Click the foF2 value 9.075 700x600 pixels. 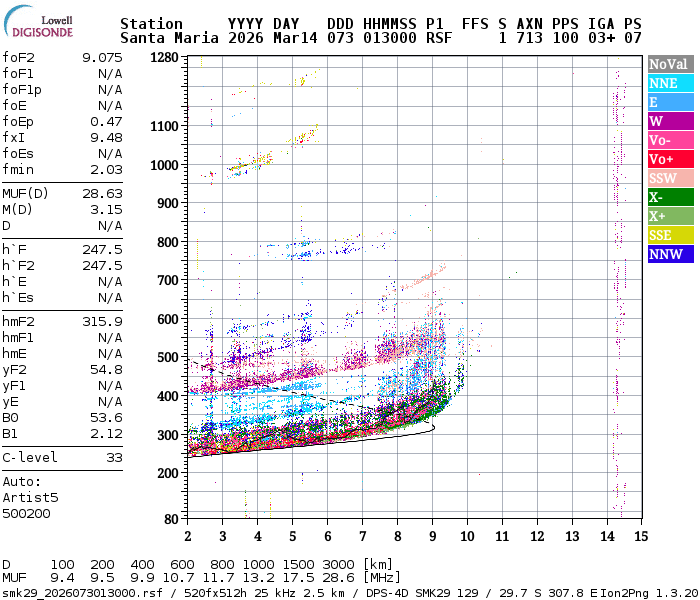point(102,57)
